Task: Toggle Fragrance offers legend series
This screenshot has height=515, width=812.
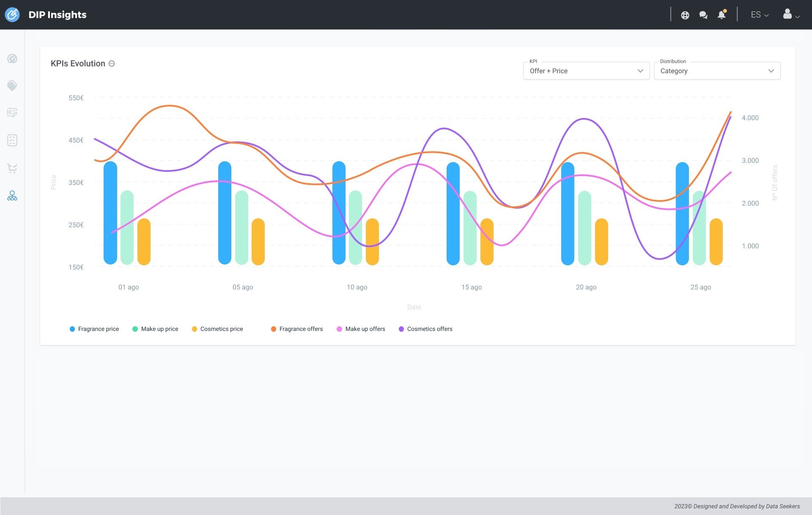Action: coord(297,329)
